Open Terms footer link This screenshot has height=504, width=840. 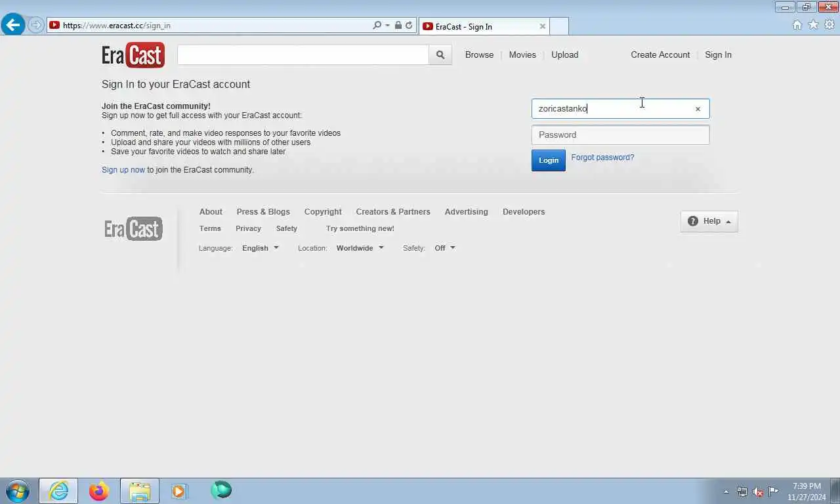(210, 228)
